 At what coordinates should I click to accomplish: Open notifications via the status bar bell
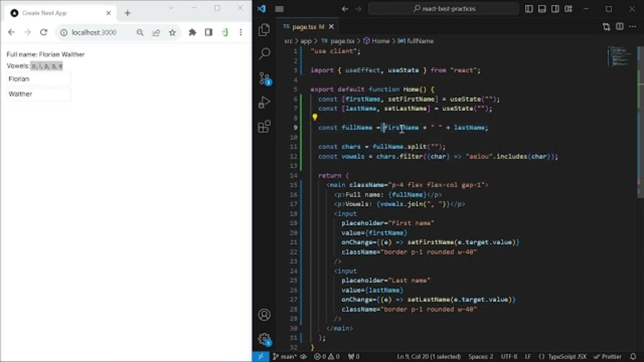[636, 356]
